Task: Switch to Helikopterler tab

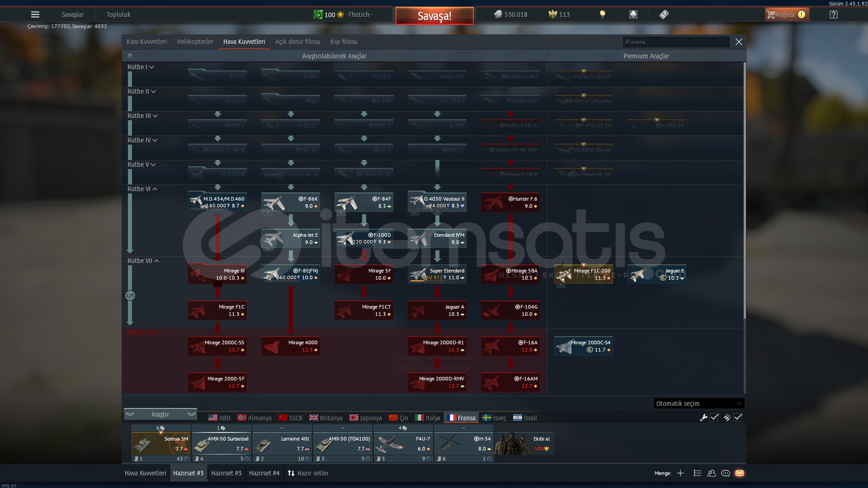Action: [195, 42]
